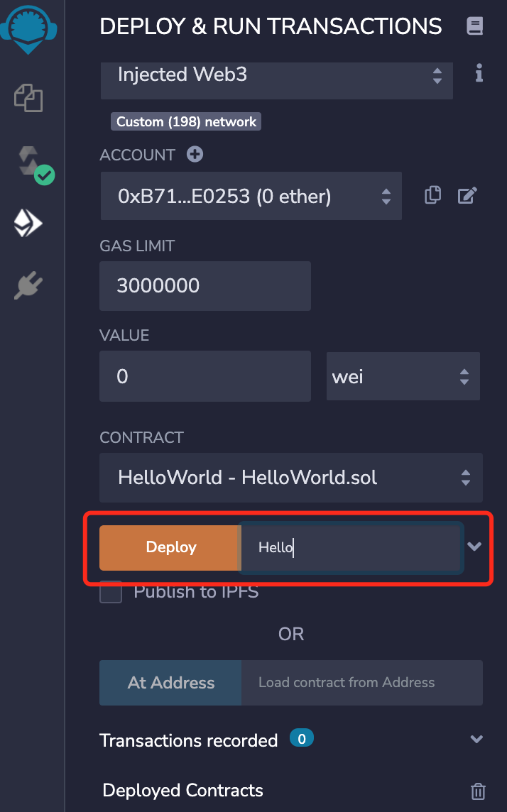The height and width of the screenshot is (812, 507).
Task: Open the Solidity compiler sidebar icon
Action: point(35,165)
